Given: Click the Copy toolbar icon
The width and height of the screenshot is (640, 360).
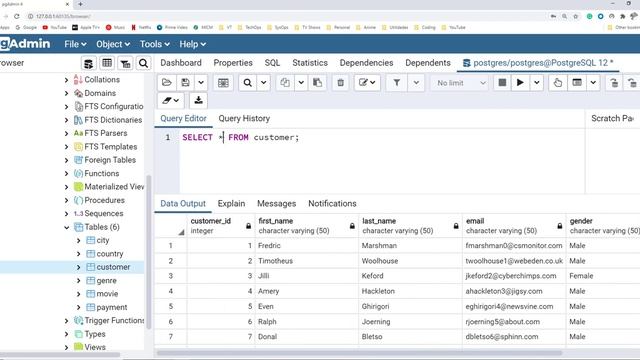Looking at the screenshot, I should coord(285,83).
